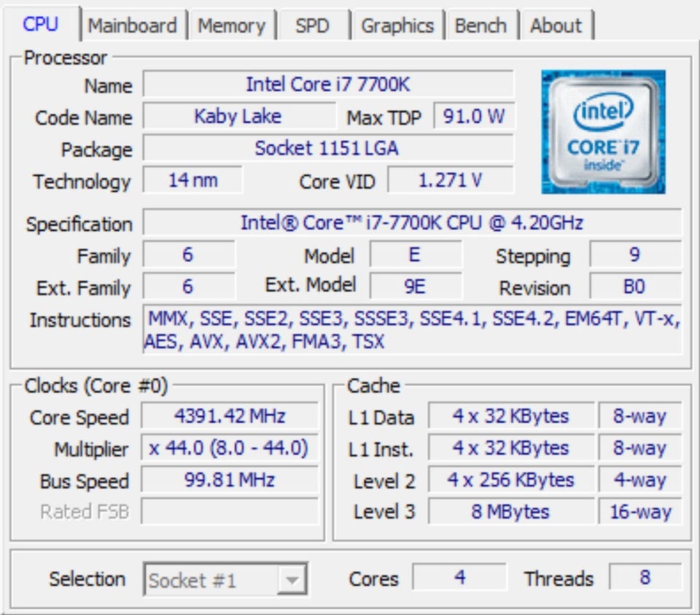Click the processor name field Intel Core i7 7700K
The height and width of the screenshot is (615, 700).
coord(328,84)
